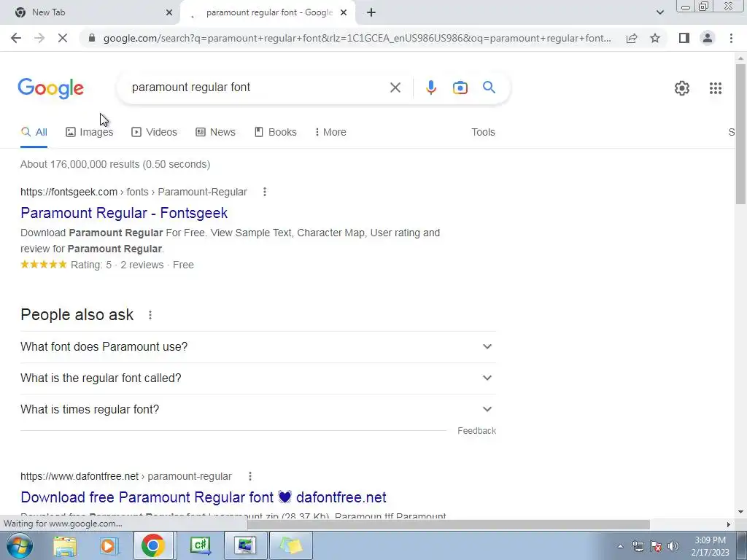
Task: Launch Windows Media Player from taskbar
Action: pos(109,545)
